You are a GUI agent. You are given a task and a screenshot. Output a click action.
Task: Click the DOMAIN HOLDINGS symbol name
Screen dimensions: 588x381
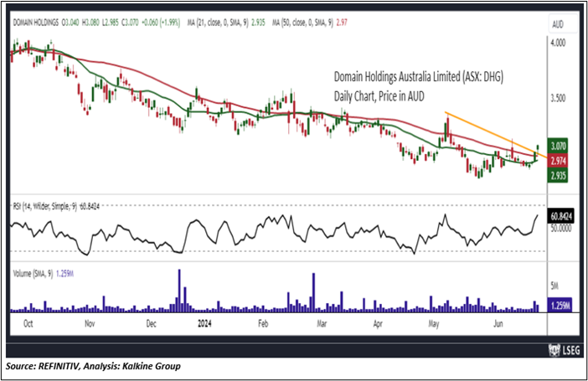coord(36,23)
